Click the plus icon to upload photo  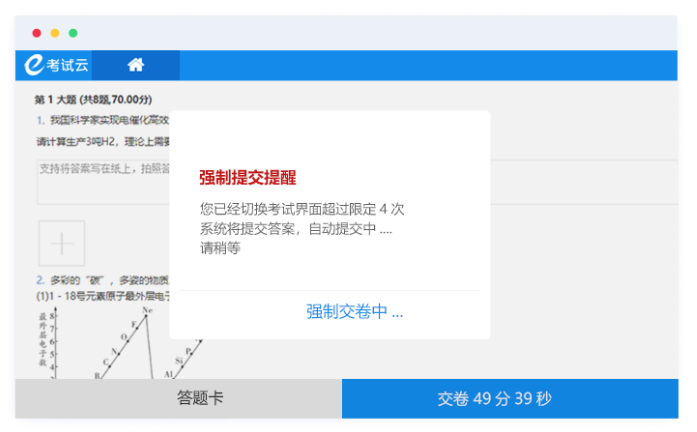(x=61, y=243)
